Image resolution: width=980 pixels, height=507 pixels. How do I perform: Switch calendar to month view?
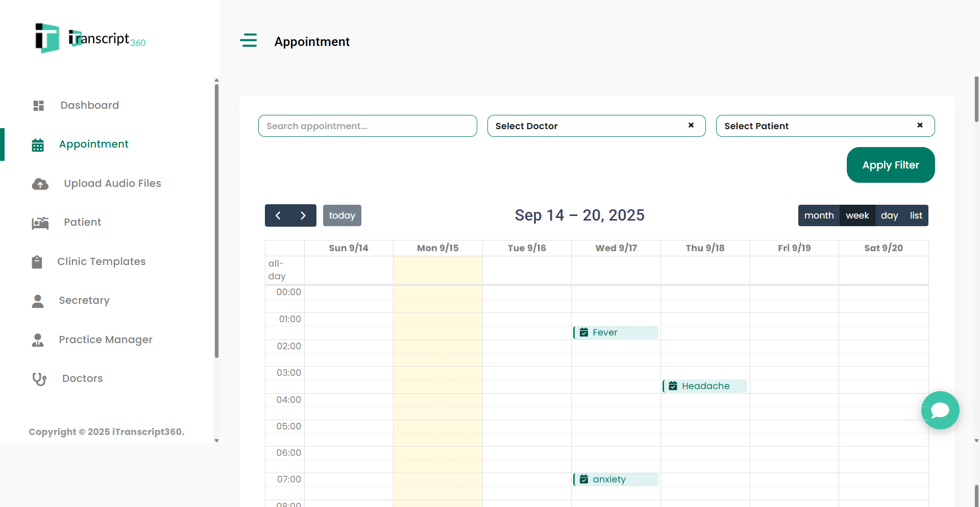tap(819, 215)
